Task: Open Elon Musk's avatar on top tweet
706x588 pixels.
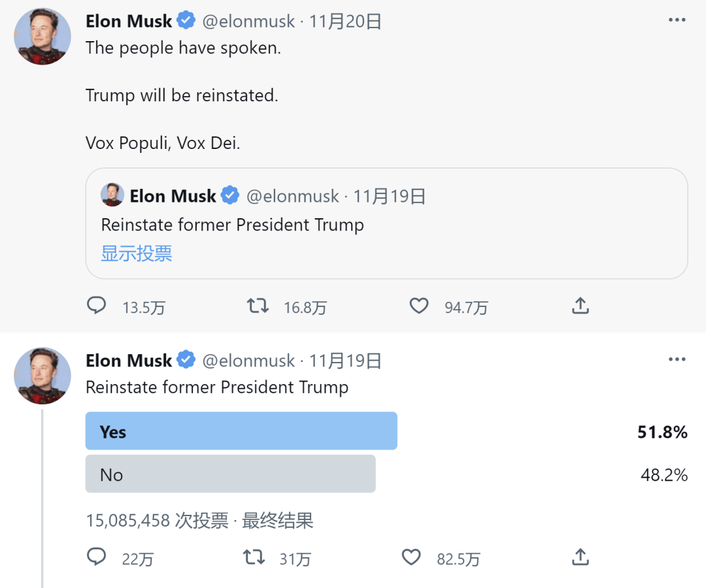Action: coord(42,36)
